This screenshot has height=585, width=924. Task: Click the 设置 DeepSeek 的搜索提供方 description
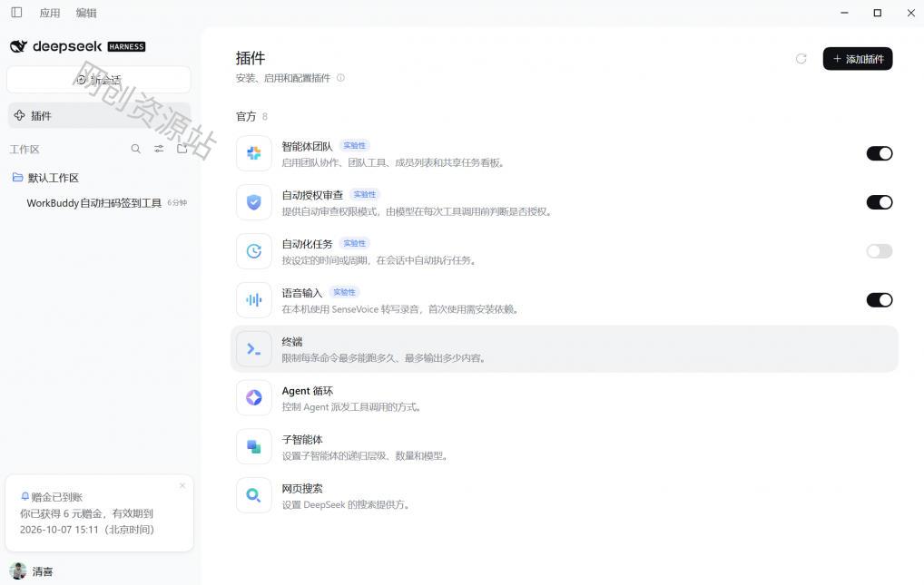coord(345,505)
